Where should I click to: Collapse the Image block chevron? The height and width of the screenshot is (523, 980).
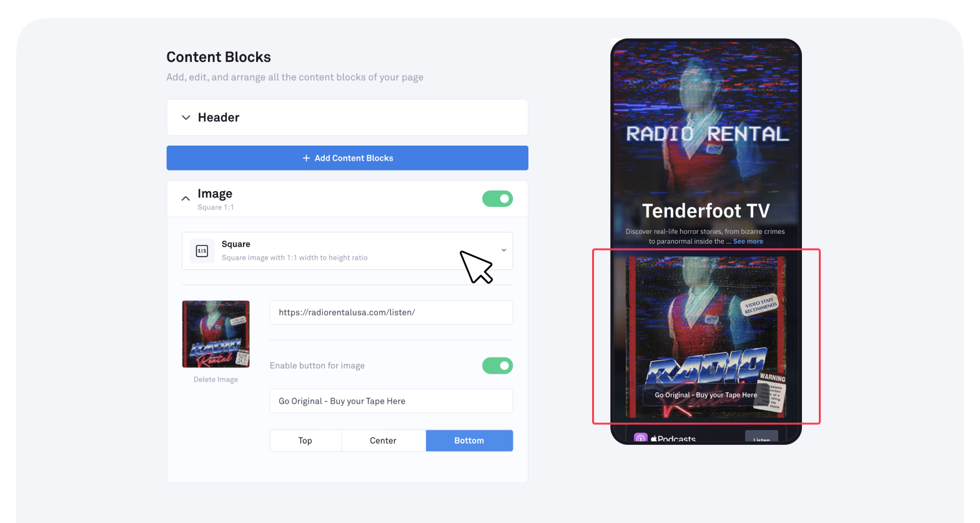click(x=186, y=199)
